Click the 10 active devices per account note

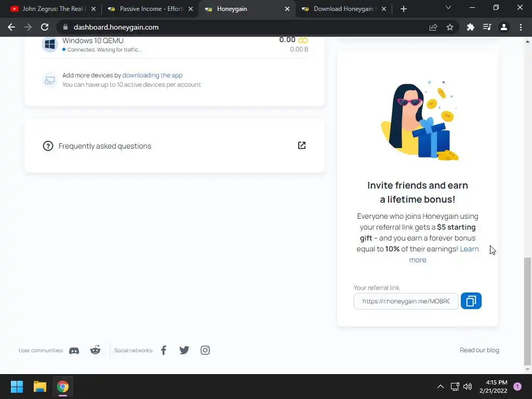point(131,85)
